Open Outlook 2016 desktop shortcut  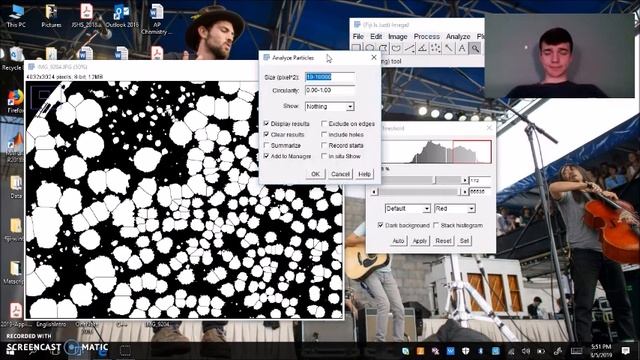[122, 16]
